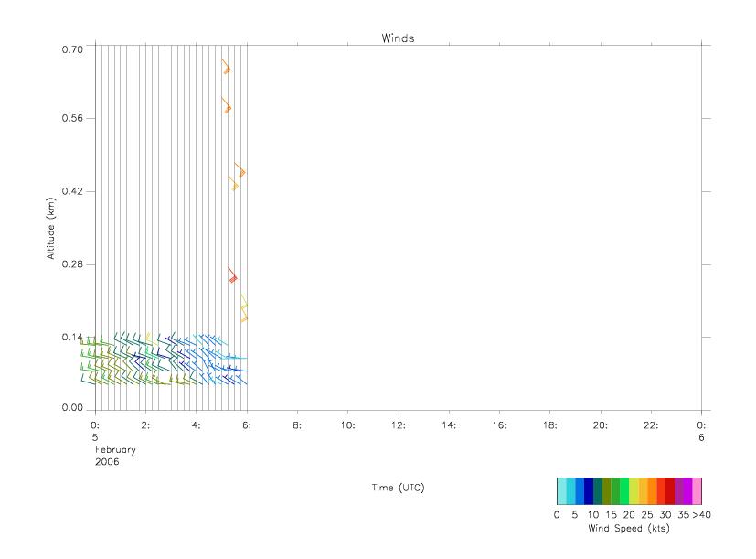Select the "Altitude (km)" y-axis label
The height and width of the screenshot is (559, 756).
pyautogui.click(x=50, y=229)
